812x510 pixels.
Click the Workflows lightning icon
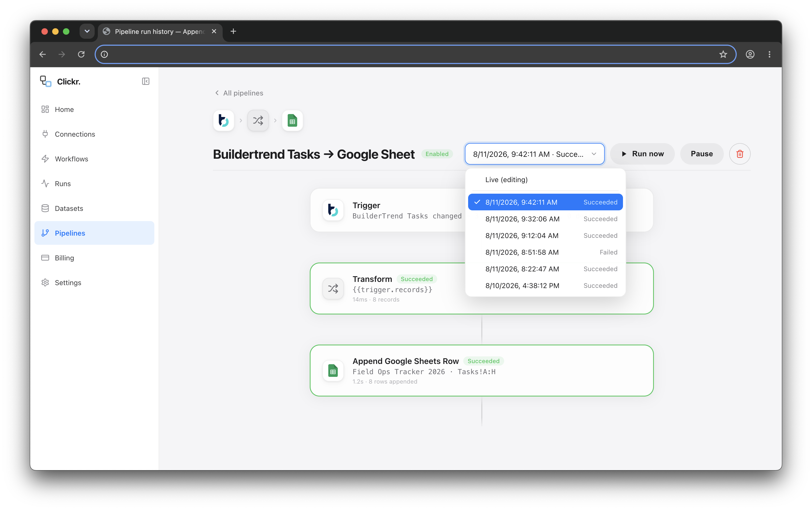tap(45, 159)
